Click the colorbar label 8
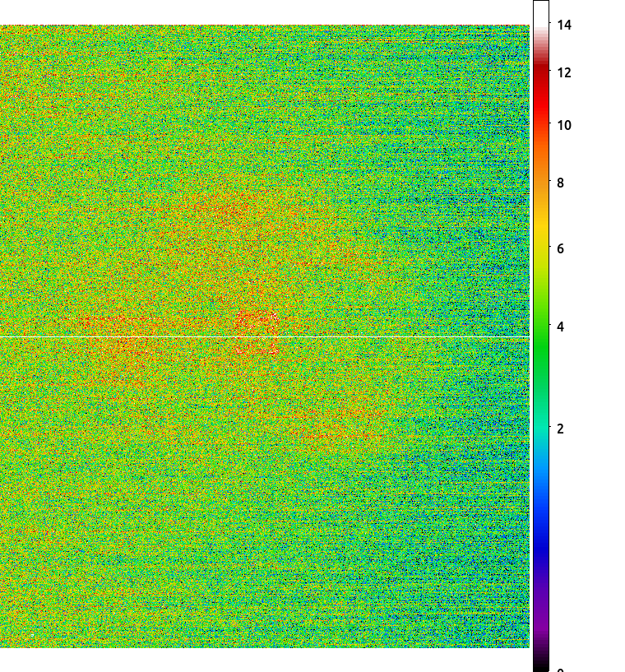The width and height of the screenshot is (625, 672). click(x=560, y=183)
